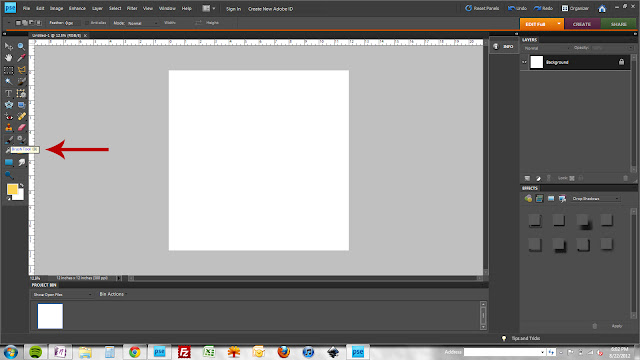Screen dimensions: 640x360
Task: Click the yellow foreground color swatch
Action: (12, 189)
